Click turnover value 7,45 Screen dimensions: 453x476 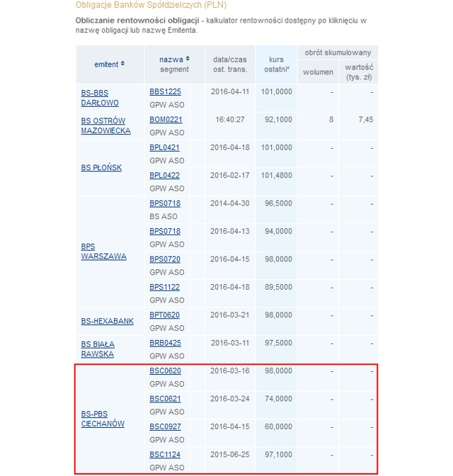366,120
